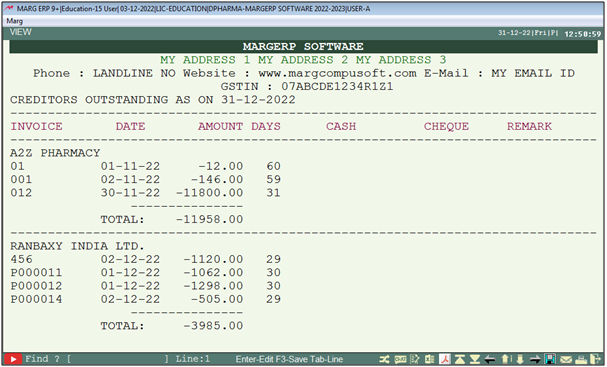
Task: Email the report via envelope icon
Action: pyautogui.click(x=566, y=360)
